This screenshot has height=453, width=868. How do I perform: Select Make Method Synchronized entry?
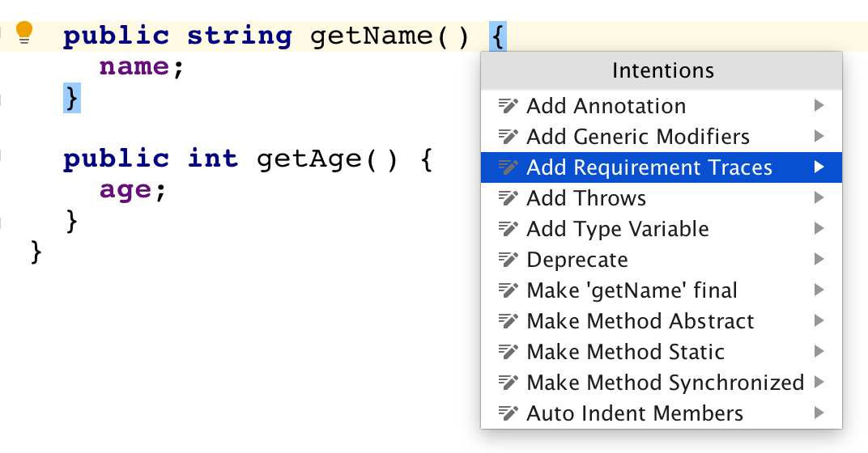[x=665, y=383]
